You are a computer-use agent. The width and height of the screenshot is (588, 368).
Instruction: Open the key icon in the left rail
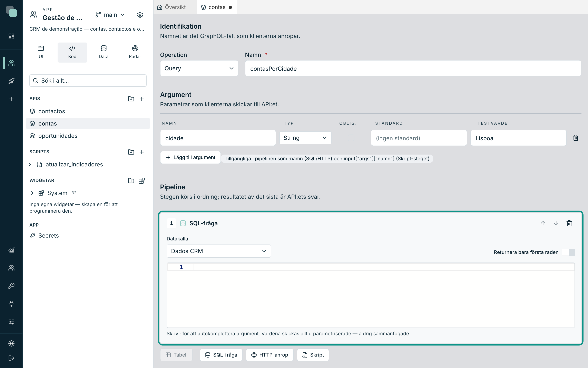(x=11, y=286)
